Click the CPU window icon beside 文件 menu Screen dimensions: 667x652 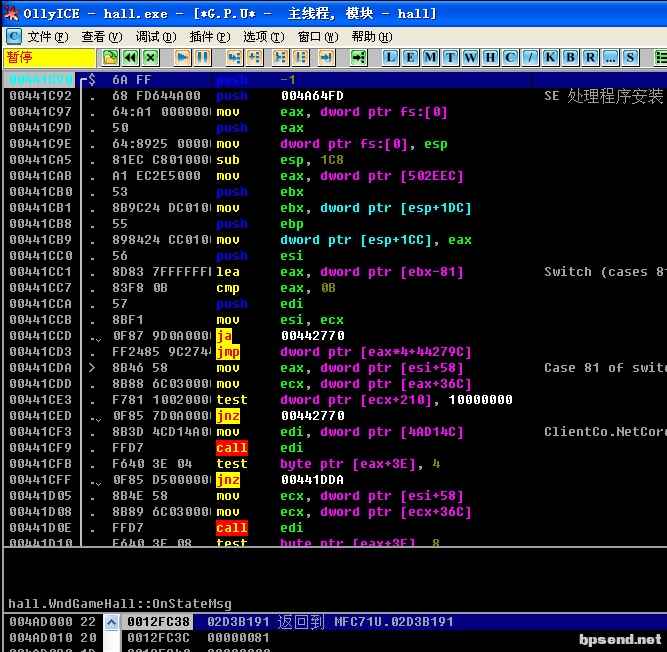[x=14, y=37]
